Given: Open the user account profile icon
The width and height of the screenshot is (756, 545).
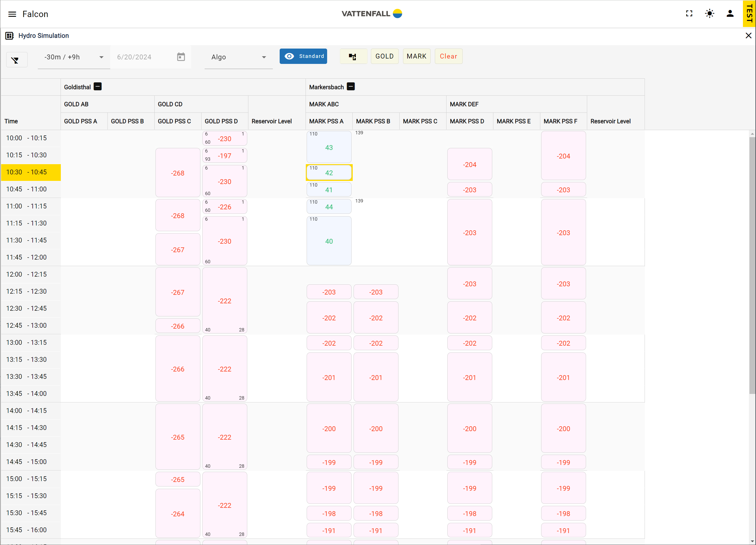Looking at the screenshot, I should (x=730, y=14).
